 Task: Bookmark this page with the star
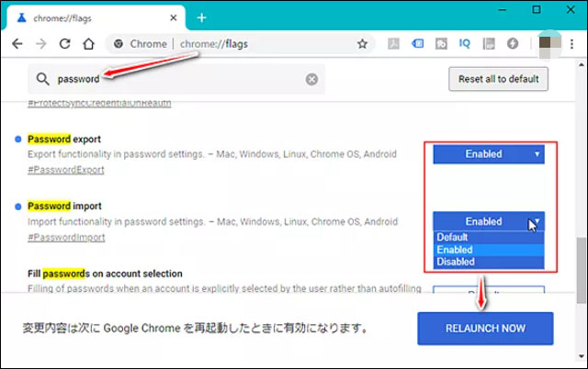[x=362, y=43]
